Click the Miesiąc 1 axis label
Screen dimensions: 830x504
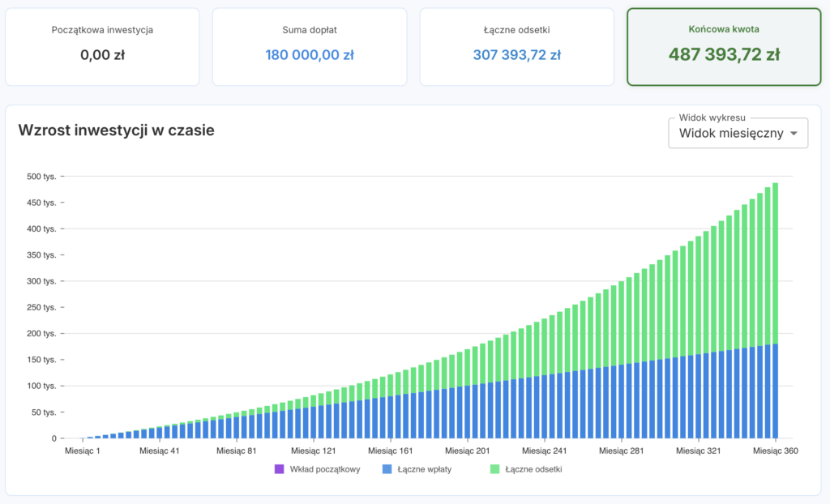(82, 451)
